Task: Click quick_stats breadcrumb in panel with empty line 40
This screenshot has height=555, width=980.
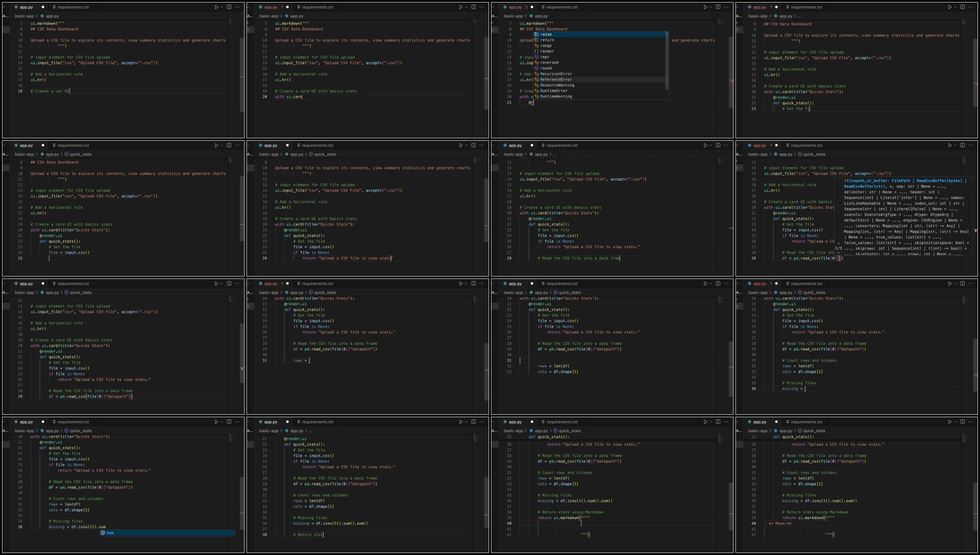Action: pyautogui.click(x=567, y=431)
